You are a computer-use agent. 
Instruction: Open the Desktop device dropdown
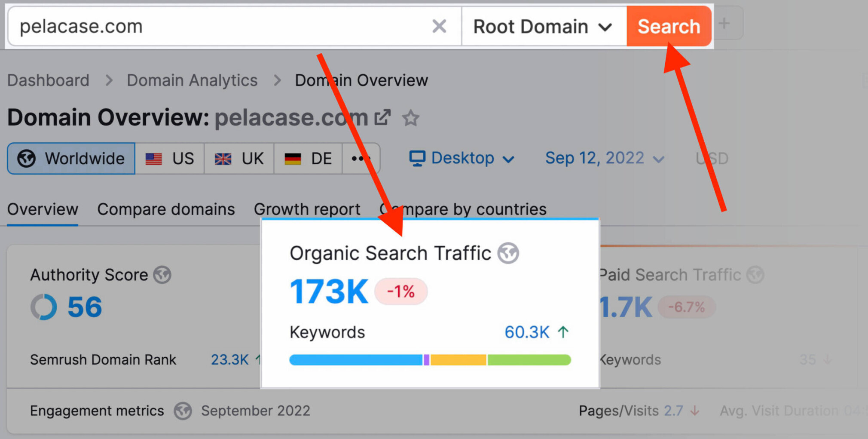point(462,158)
